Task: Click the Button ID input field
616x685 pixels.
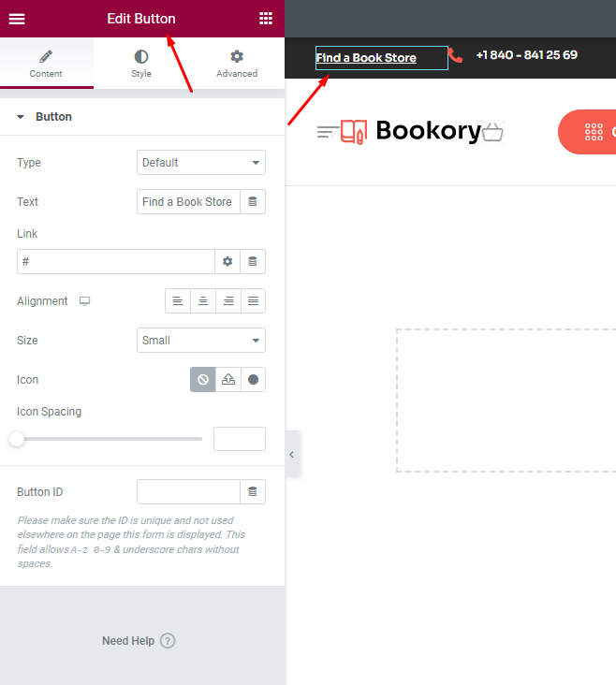Action: pyautogui.click(x=188, y=492)
